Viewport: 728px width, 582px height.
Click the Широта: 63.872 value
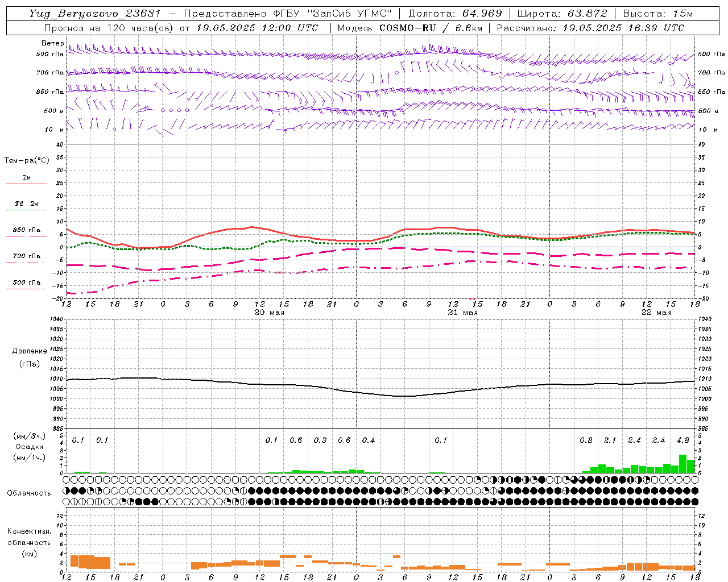pos(562,14)
